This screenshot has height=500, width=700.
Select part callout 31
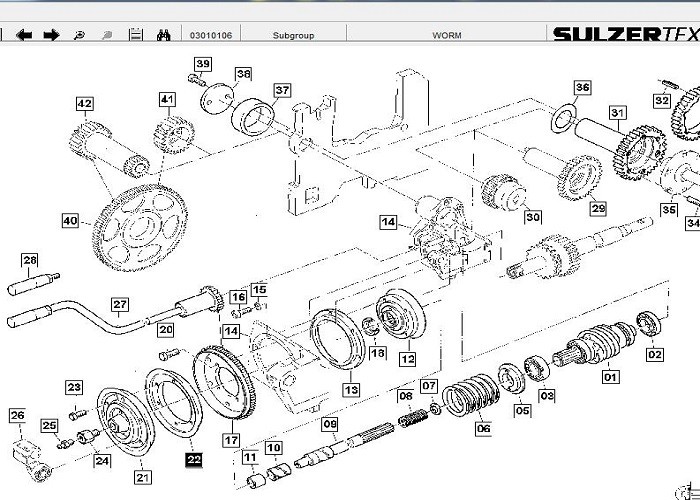coord(617,113)
